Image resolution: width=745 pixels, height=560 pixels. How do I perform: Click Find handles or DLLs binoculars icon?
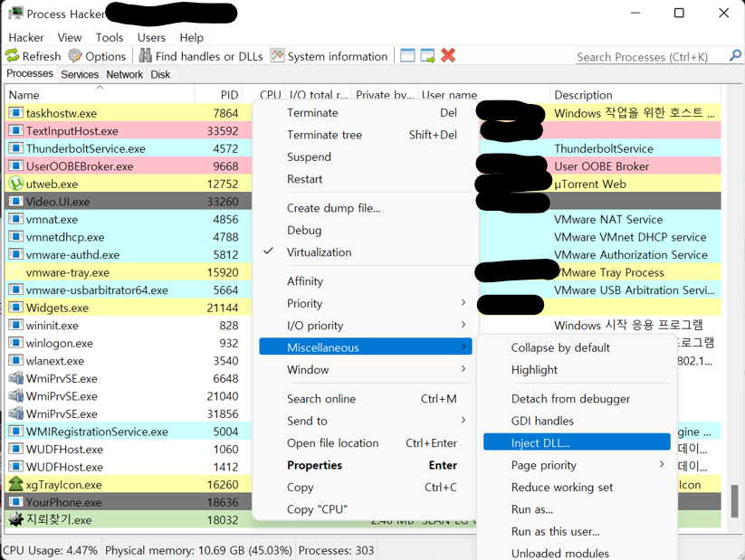tap(146, 55)
